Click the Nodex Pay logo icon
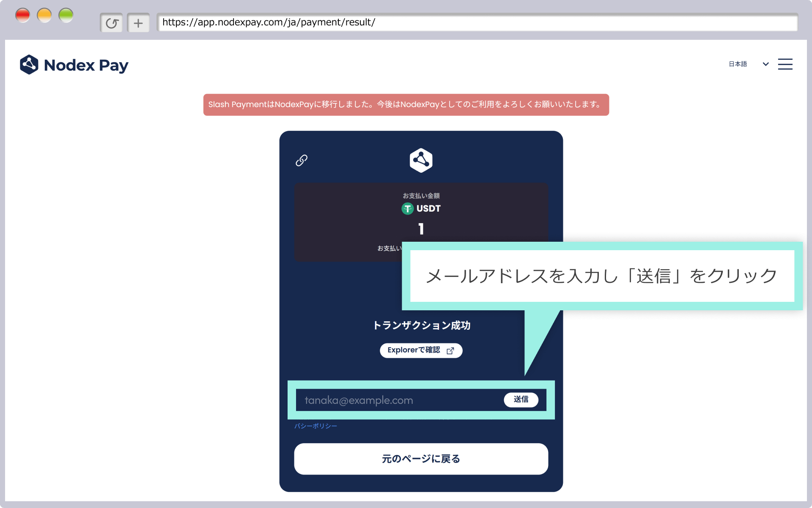 (29, 64)
